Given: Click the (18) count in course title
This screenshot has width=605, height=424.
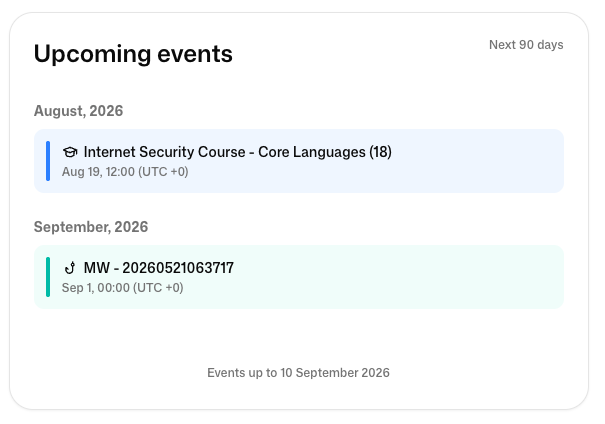Looking at the screenshot, I should coord(380,152).
